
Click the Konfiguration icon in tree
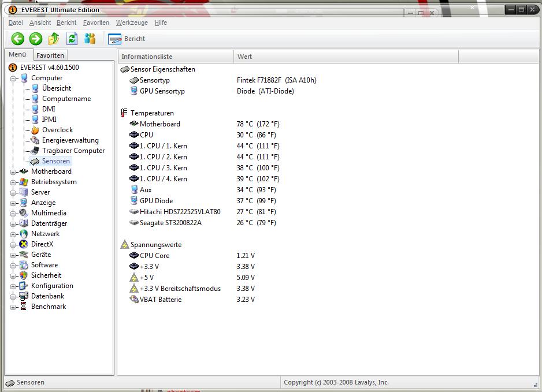[x=24, y=286]
